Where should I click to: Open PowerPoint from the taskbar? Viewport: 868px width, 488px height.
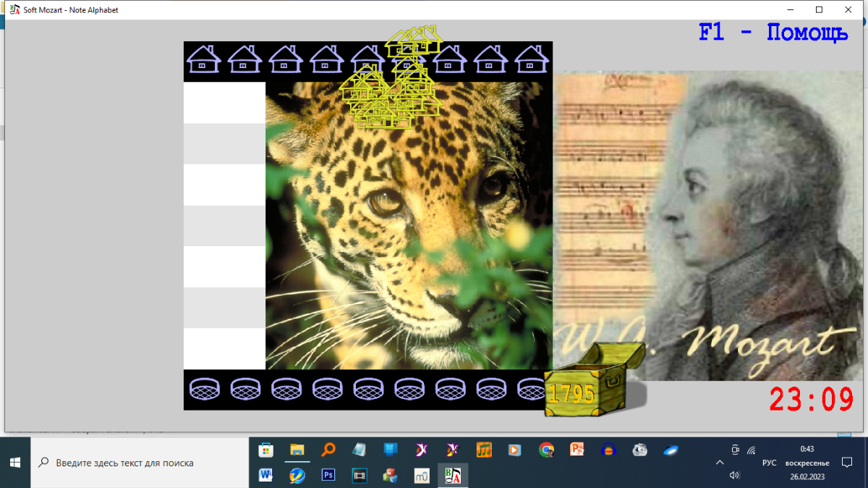[576, 450]
